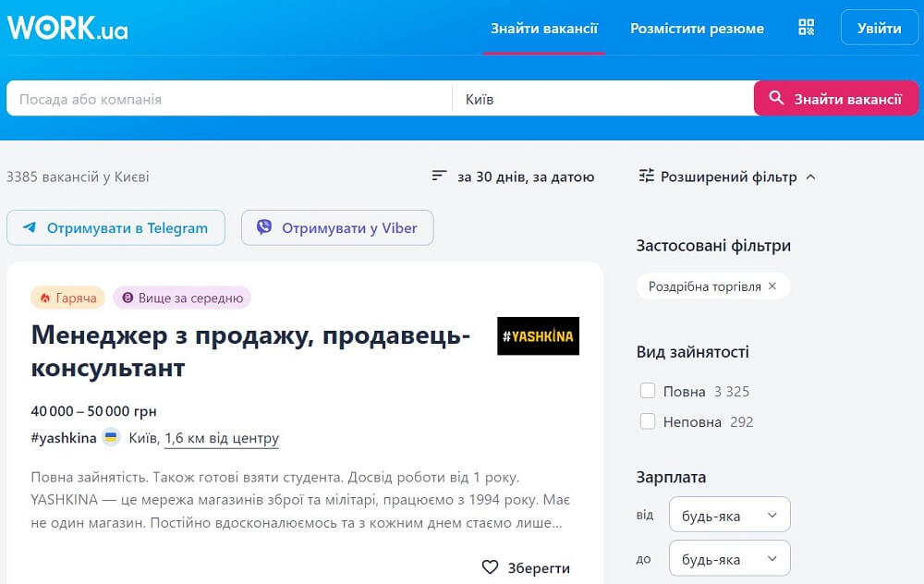Image resolution: width=924 pixels, height=584 pixels.
Task: Click the Viber icon
Action: tap(265, 227)
